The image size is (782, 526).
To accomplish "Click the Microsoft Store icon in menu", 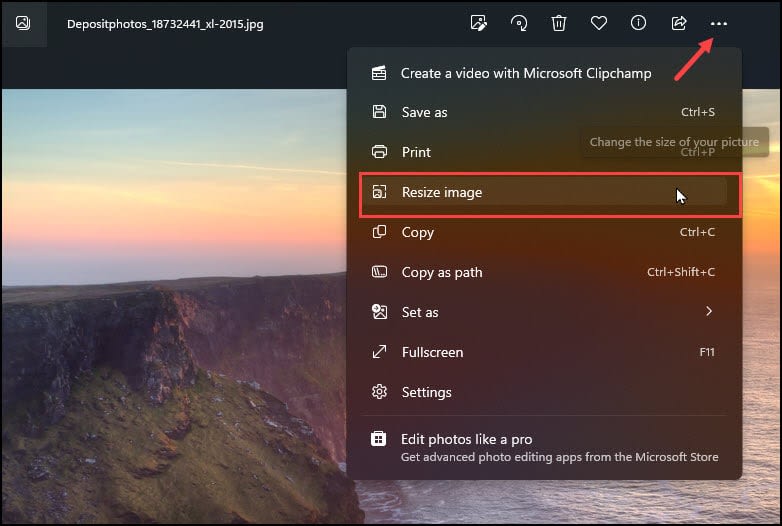I will pos(378,439).
